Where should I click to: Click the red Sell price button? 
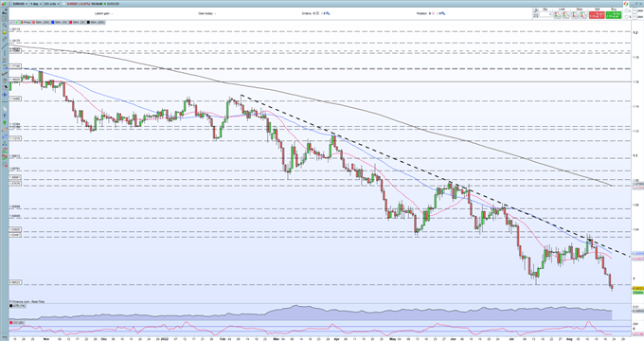(x=597, y=15)
